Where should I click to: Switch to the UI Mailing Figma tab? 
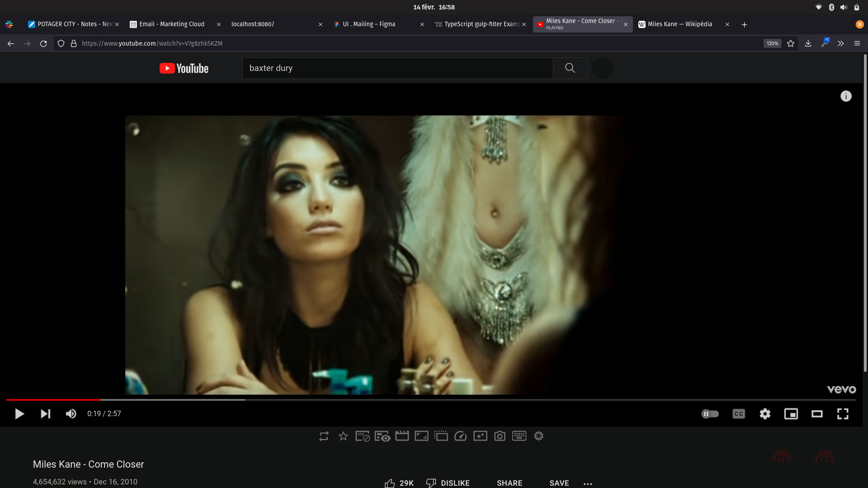click(x=369, y=24)
